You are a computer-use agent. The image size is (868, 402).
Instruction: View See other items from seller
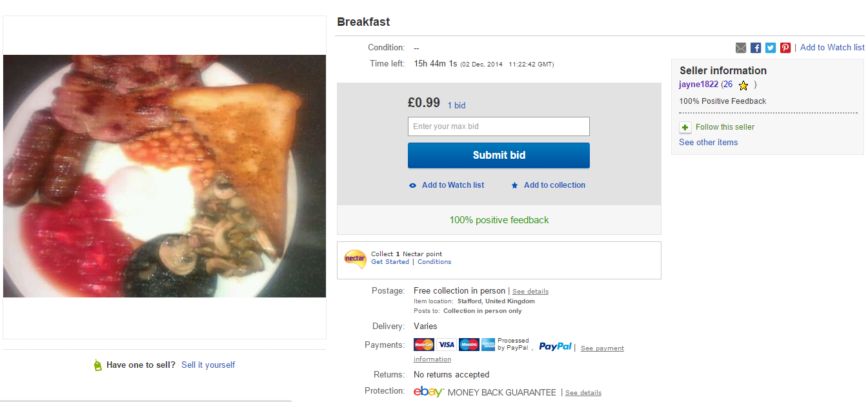pyautogui.click(x=708, y=143)
